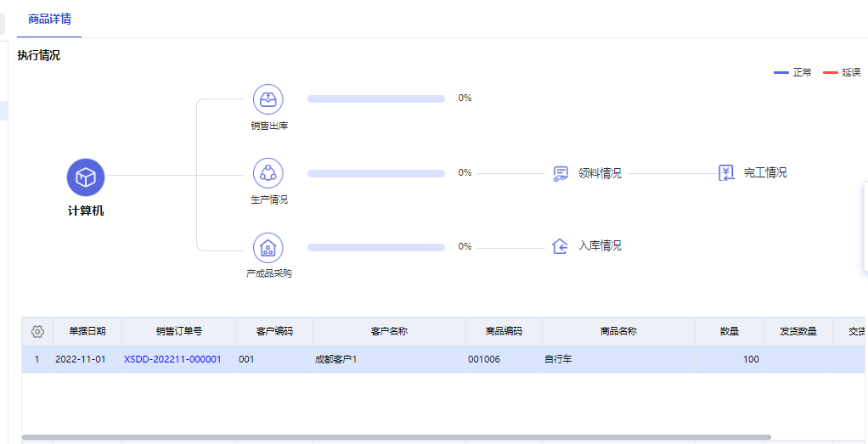868x444 pixels.
Task: Open sales order XSDD-202211-000001 link
Action: point(172,359)
